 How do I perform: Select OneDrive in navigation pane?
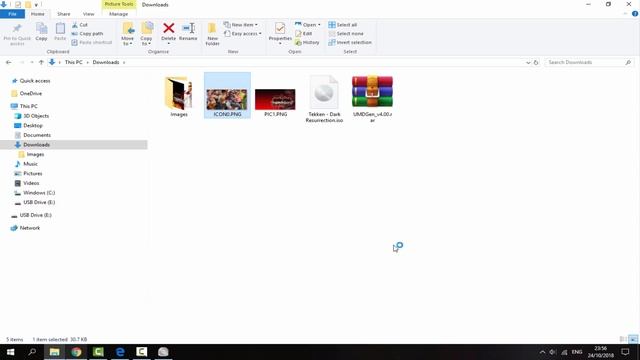(x=31, y=93)
